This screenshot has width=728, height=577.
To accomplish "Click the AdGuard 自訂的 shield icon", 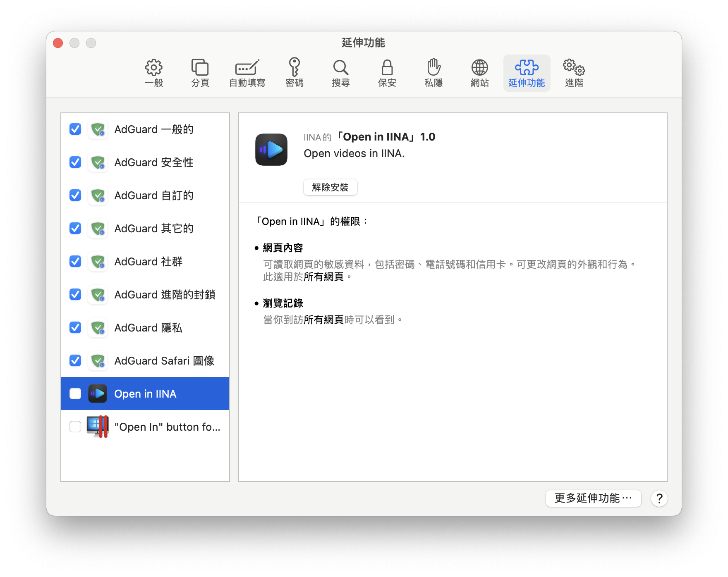I will click(98, 196).
